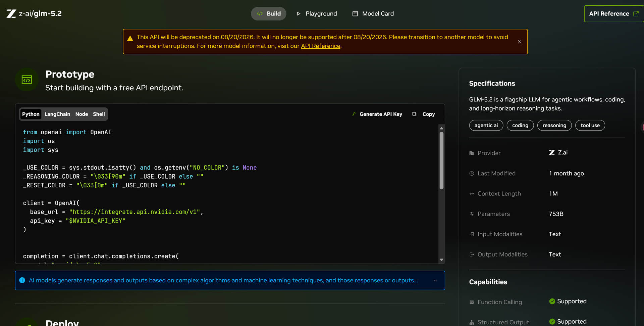The width and height of the screenshot is (644, 326).
Task: Select the Python code tab
Action: (31, 114)
